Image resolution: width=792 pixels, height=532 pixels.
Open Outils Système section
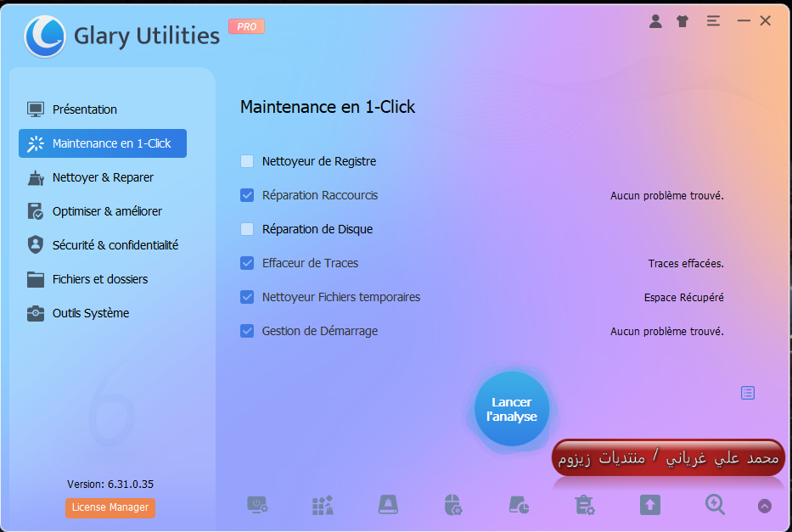[x=103, y=313]
